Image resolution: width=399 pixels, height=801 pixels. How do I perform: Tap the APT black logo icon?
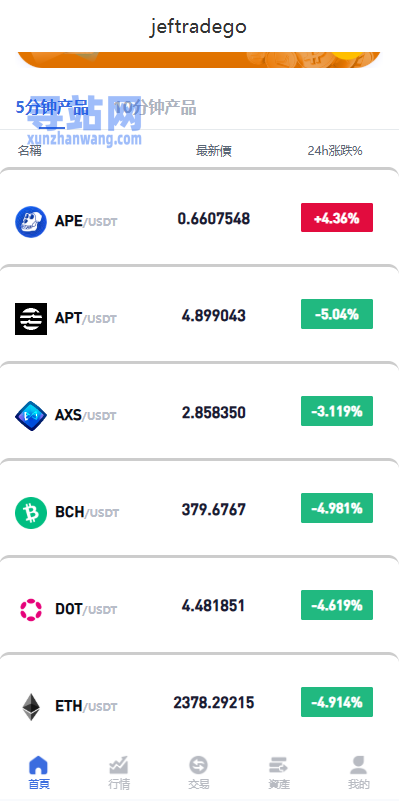point(31,319)
